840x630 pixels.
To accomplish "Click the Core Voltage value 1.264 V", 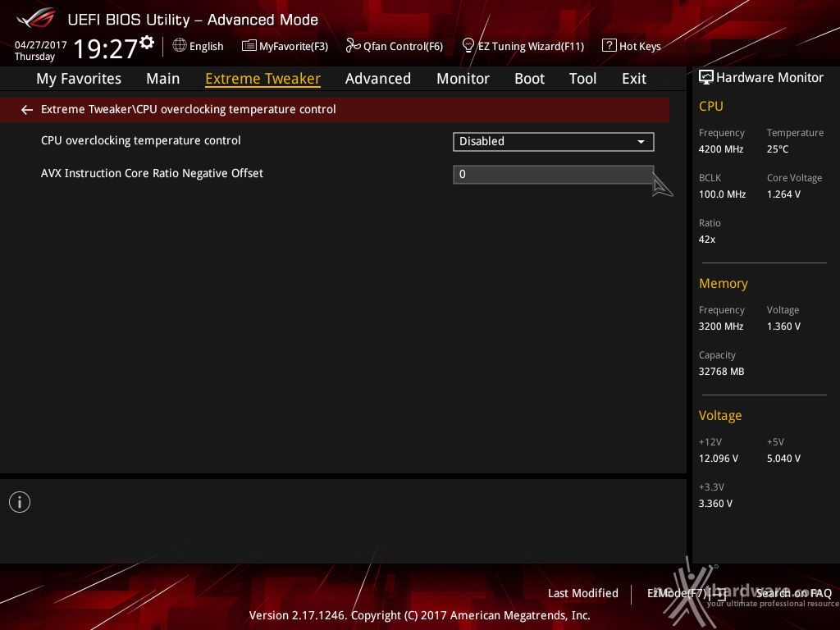I will pos(783,194).
